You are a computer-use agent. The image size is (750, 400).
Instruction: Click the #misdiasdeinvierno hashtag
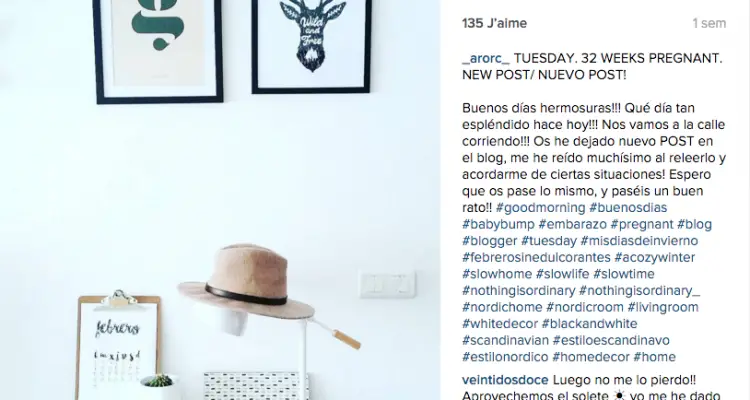[x=640, y=241]
